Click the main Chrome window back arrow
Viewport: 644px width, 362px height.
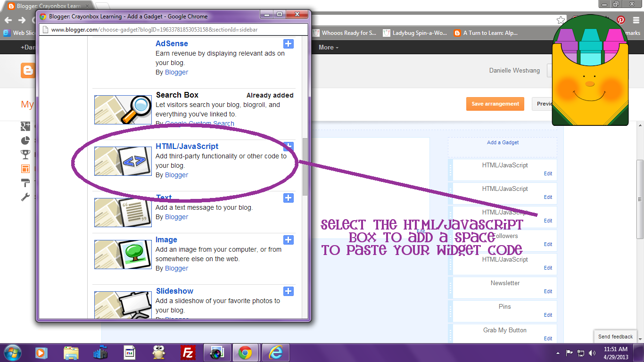[8, 20]
